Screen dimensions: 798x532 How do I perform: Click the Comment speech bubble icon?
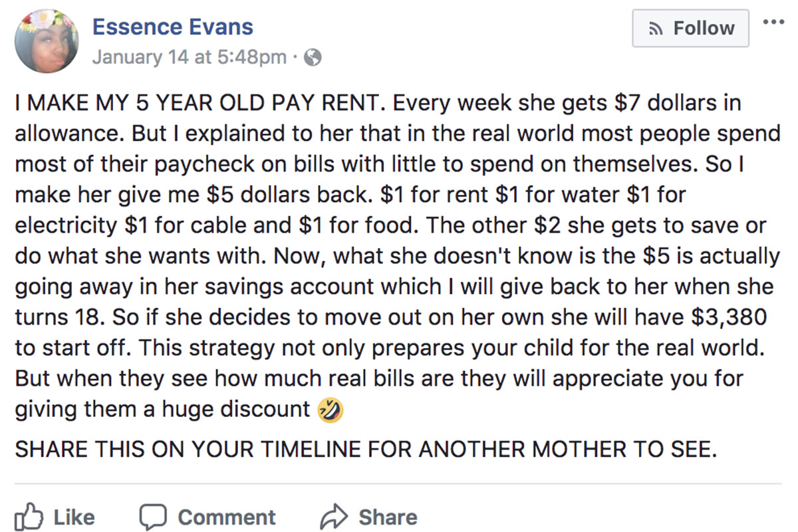pyautogui.click(x=154, y=517)
